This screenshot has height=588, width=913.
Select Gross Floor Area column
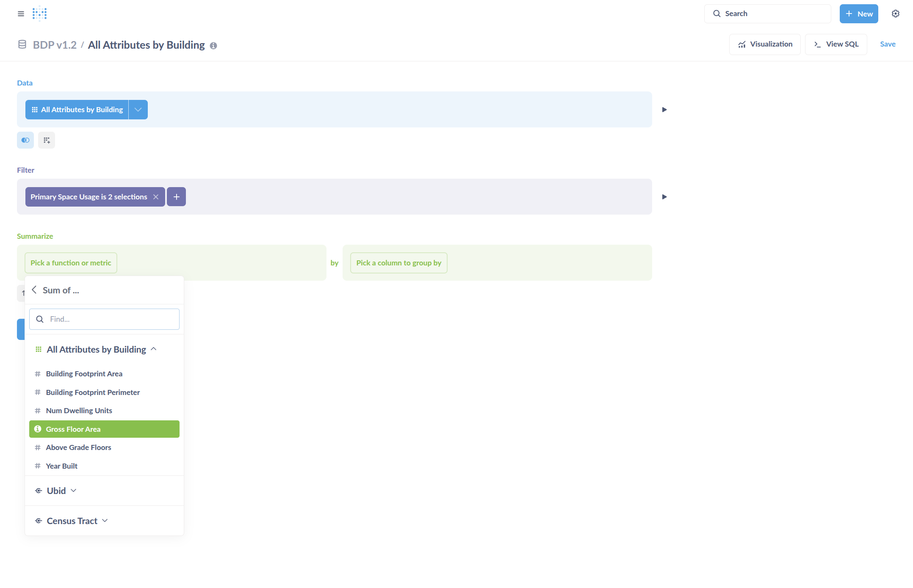tap(104, 429)
